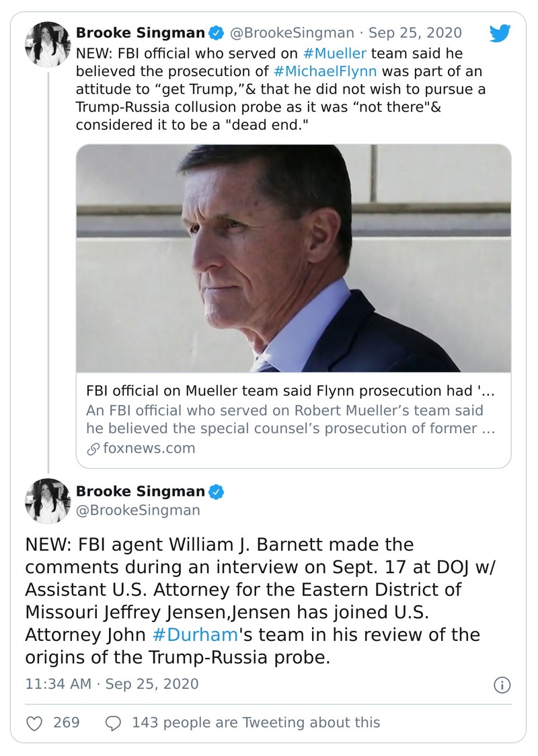Click the foxnews.com link chain icon
Screen dimensions: 538x756
point(93,448)
